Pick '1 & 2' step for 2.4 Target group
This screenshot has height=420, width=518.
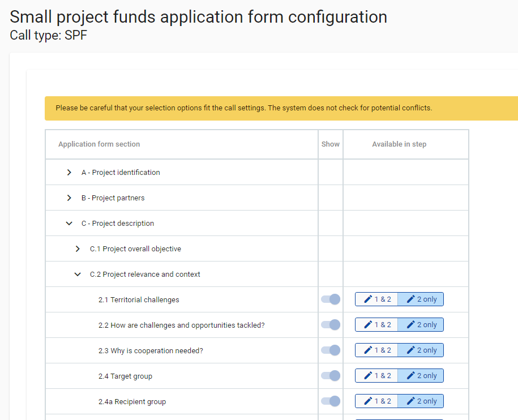377,376
